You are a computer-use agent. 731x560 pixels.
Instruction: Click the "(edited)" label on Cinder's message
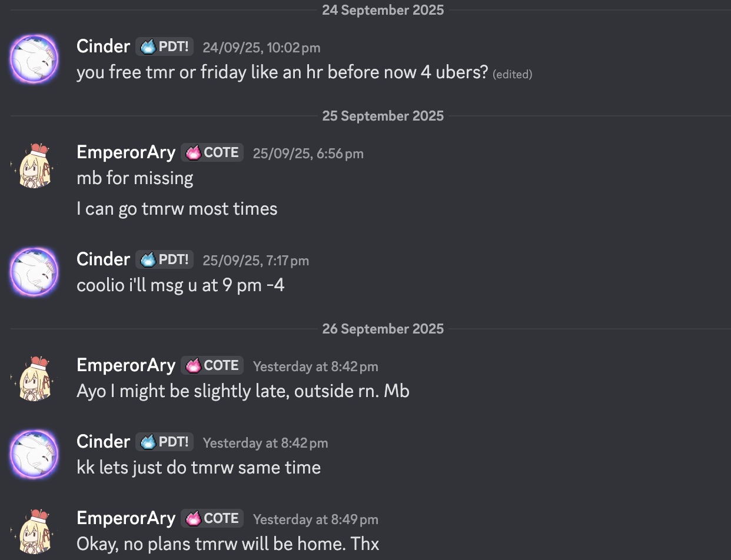pos(512,74)
